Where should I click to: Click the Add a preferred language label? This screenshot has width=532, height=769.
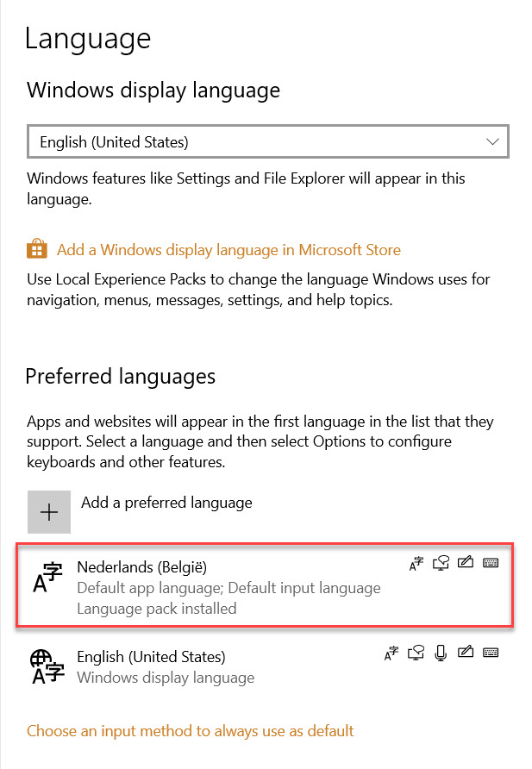point(166,503)
